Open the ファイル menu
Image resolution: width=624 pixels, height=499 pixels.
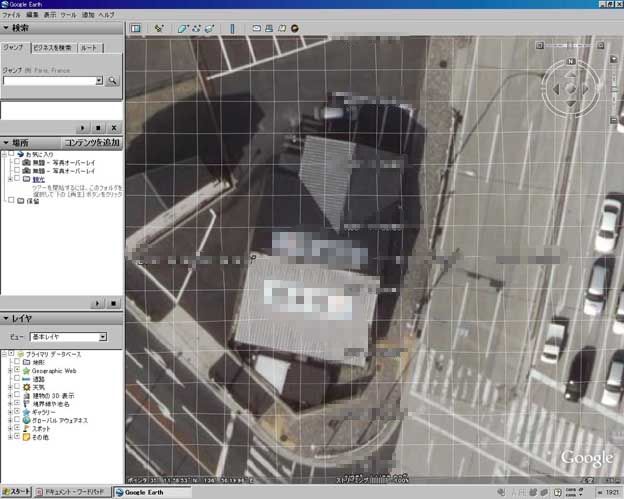point(11,15)
